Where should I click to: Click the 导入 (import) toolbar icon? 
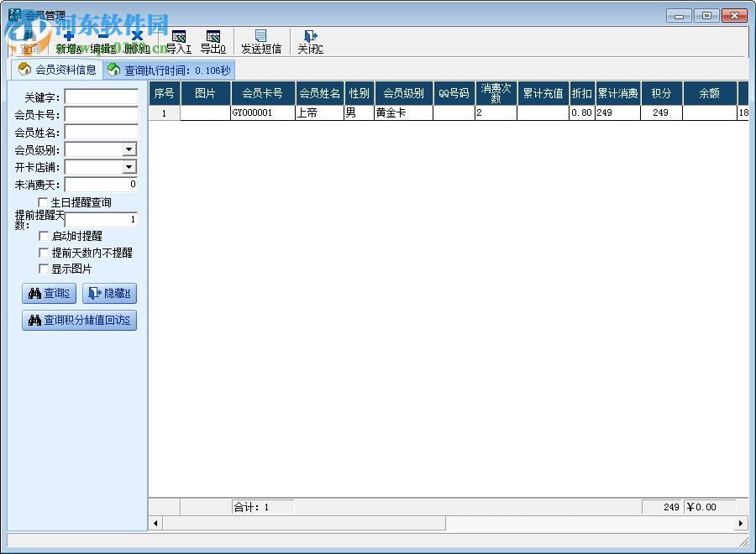[178, 42]
